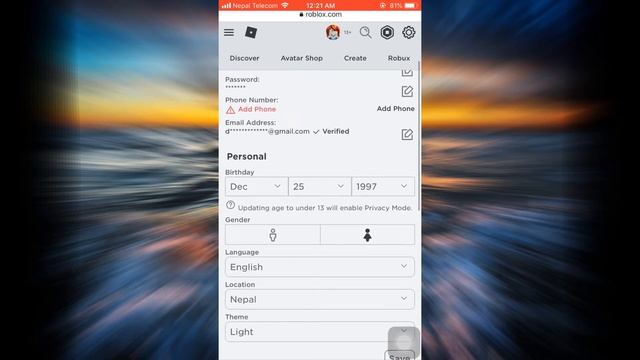Go to the Create tab
The image size is (640, 360).
coord(355,58)
